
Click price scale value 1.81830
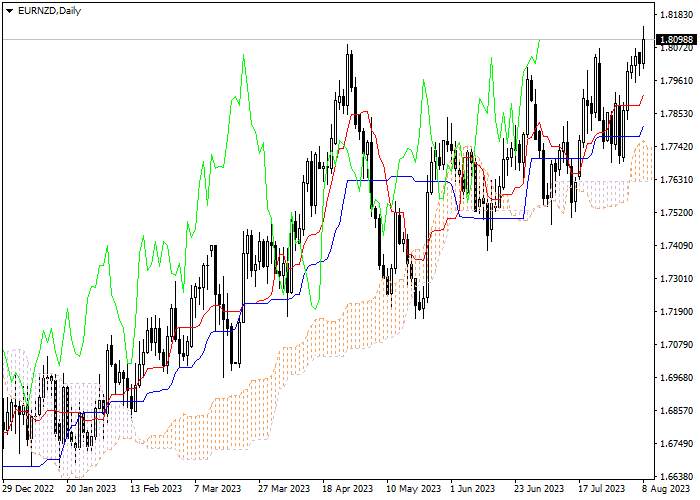click(676, 14)
